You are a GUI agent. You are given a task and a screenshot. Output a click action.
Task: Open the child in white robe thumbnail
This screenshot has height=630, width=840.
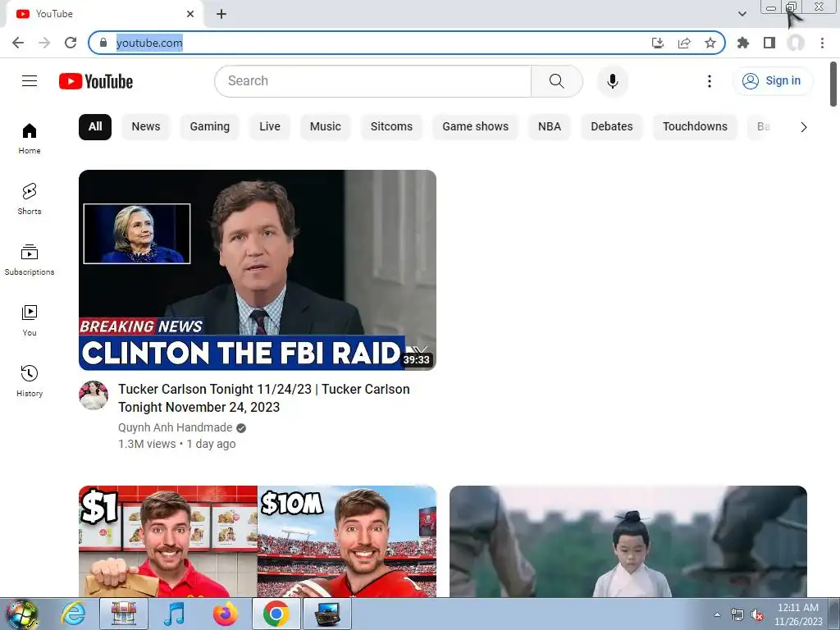click(628, 541)
